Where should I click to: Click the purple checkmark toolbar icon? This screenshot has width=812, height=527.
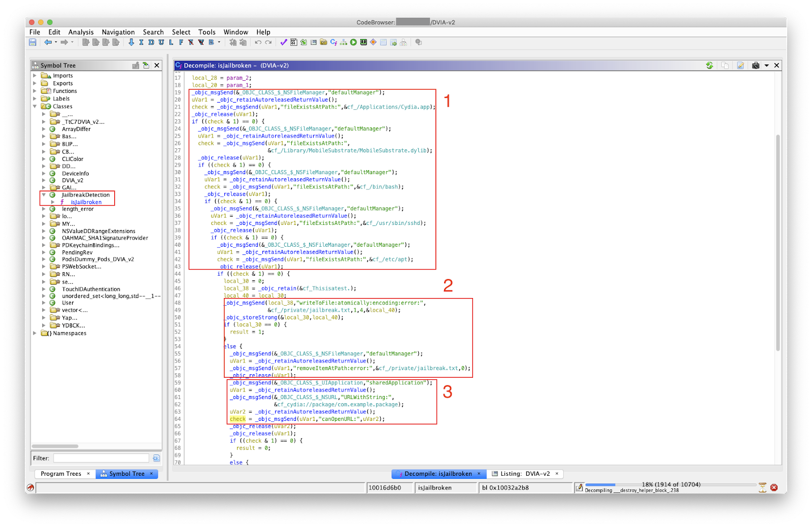tap(283, 42)
